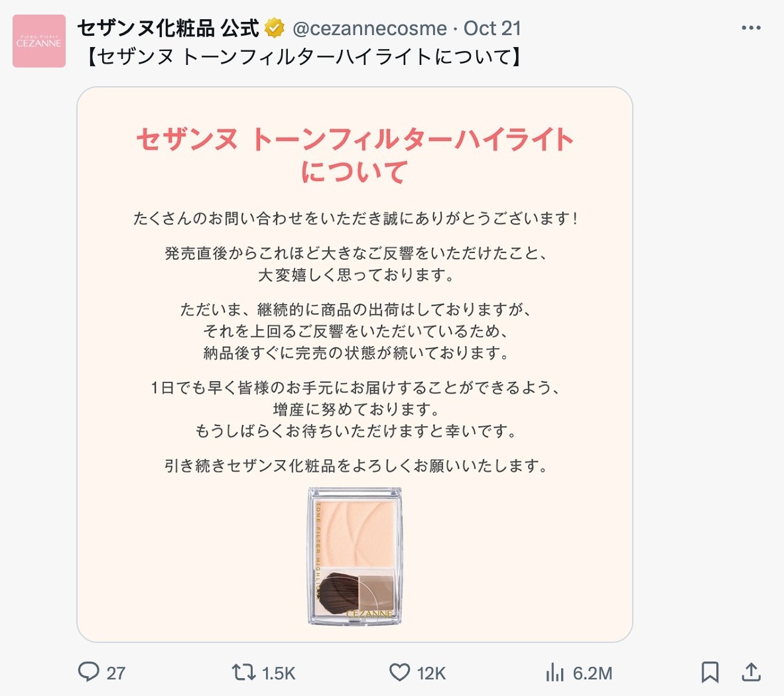The height and width of the screenshot is (696, 784).
Task: Click the gold verified badge
Action: [275, 28]
